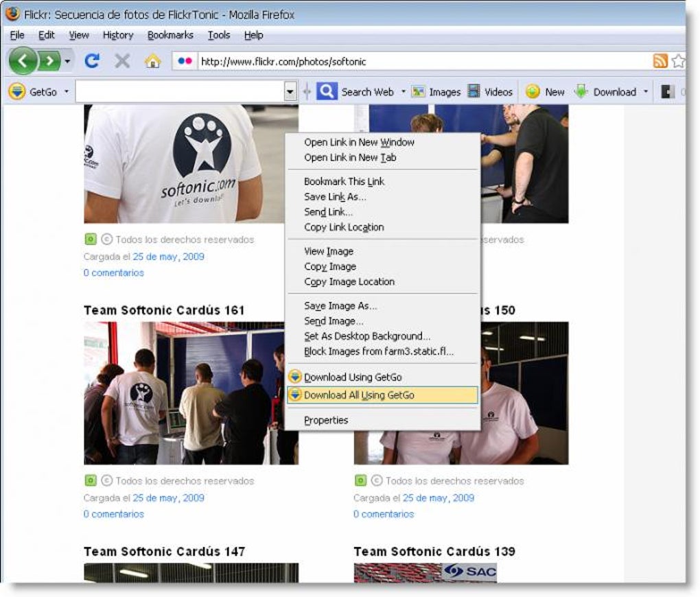Open the Team Softonic Cardús 161 photo
The height and width of the screenshot is (597, 700).
click(184, 393)
